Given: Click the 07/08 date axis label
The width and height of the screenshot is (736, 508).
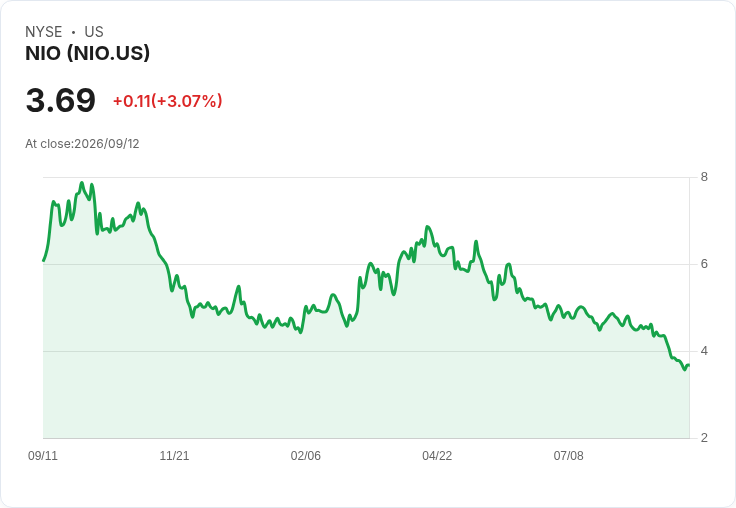Looking at the screenshot, I should tap(568, 455).
